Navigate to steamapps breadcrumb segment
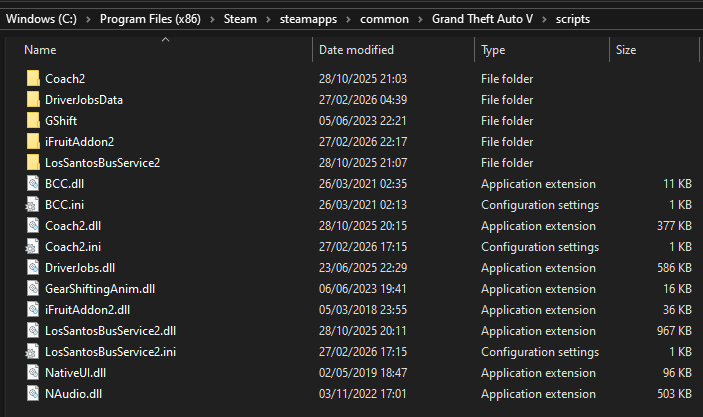The height and width of the screenshot is (417, 703). pyautogui.click(x=308, y=19)
